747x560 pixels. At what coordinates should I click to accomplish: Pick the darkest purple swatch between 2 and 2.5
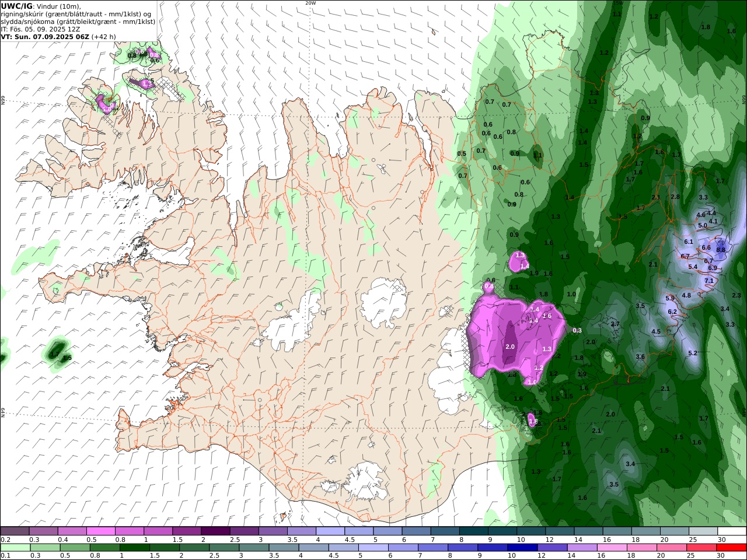pyautogui.click(x=215, y=531)
